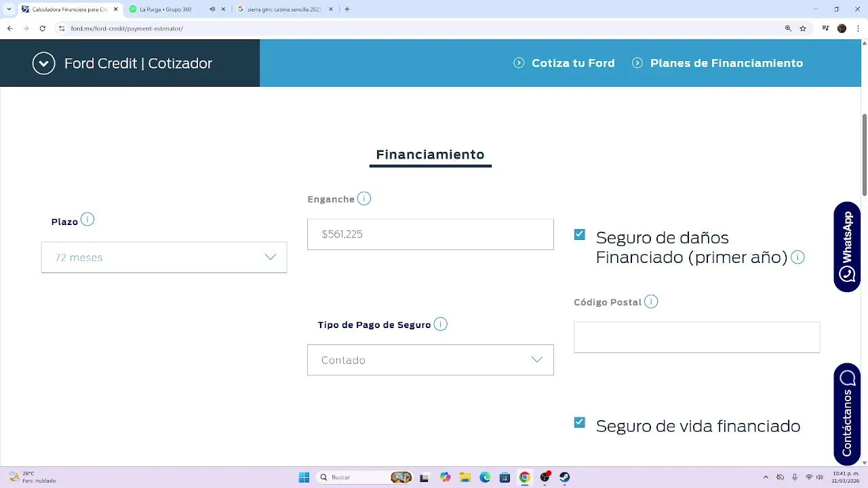Click the page vertical scrollbar

[864, 154]
